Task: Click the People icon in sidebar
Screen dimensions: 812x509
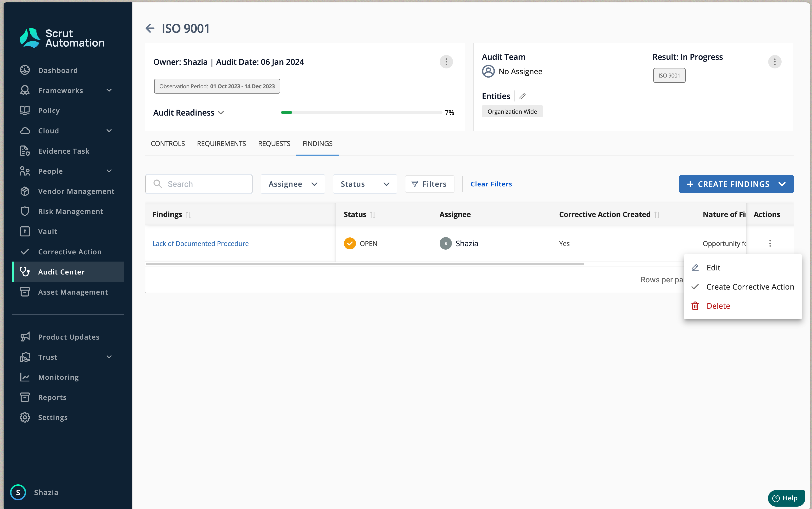Action: [x=25, y=171]
